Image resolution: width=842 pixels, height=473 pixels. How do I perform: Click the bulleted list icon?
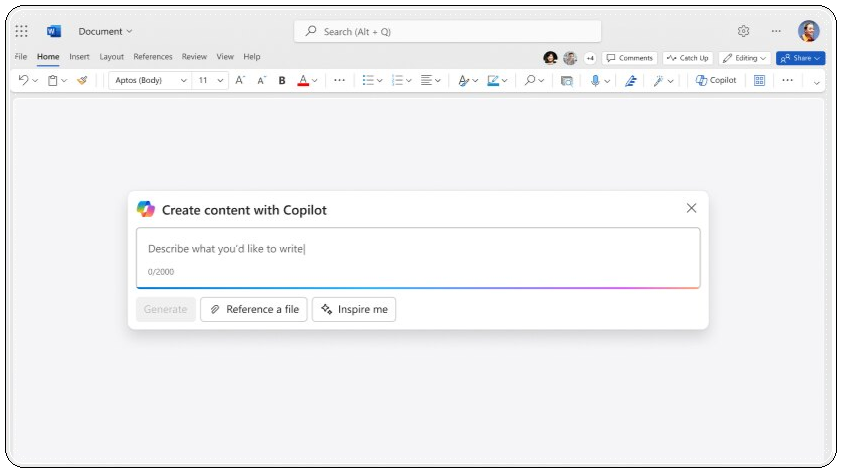pyautogui.click(x=368, y=80)
